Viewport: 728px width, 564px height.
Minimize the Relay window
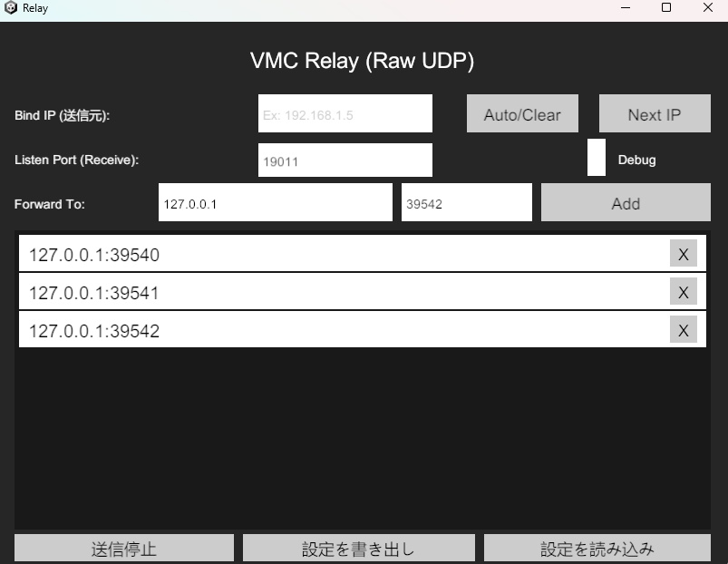(626, 8)
